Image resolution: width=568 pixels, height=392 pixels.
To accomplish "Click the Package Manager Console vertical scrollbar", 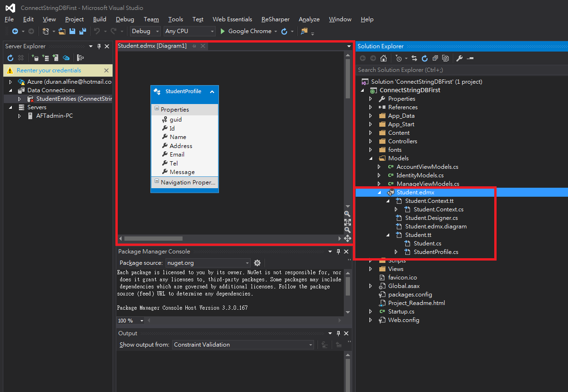I will 348,286.
